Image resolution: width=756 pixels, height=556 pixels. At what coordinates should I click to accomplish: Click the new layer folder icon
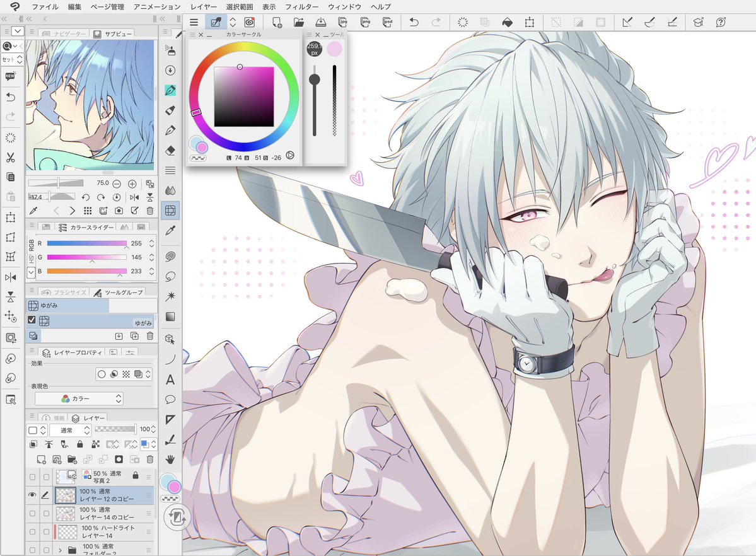coord(73,460)
